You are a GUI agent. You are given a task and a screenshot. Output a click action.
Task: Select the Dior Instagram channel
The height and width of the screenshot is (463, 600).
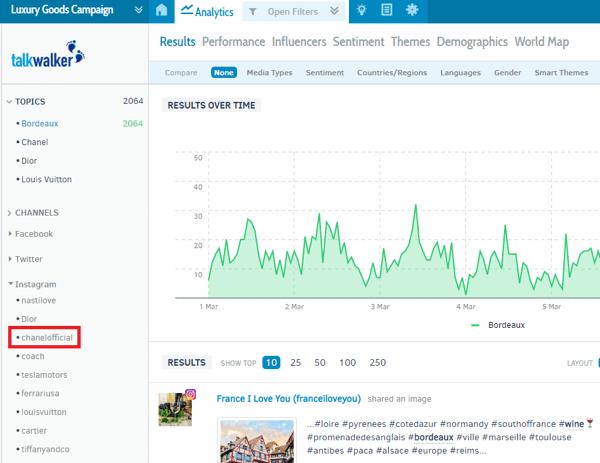(29, 319)
